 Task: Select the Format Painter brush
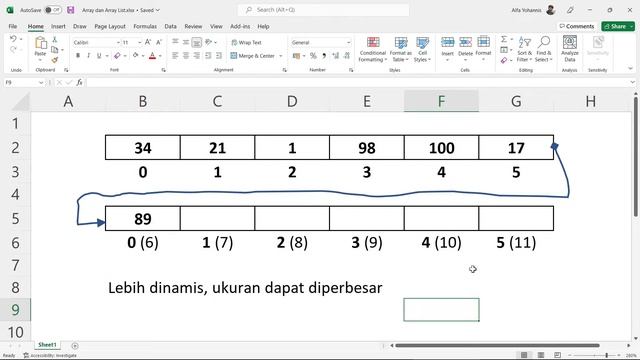pyautogui.click(x=55, y=60)
